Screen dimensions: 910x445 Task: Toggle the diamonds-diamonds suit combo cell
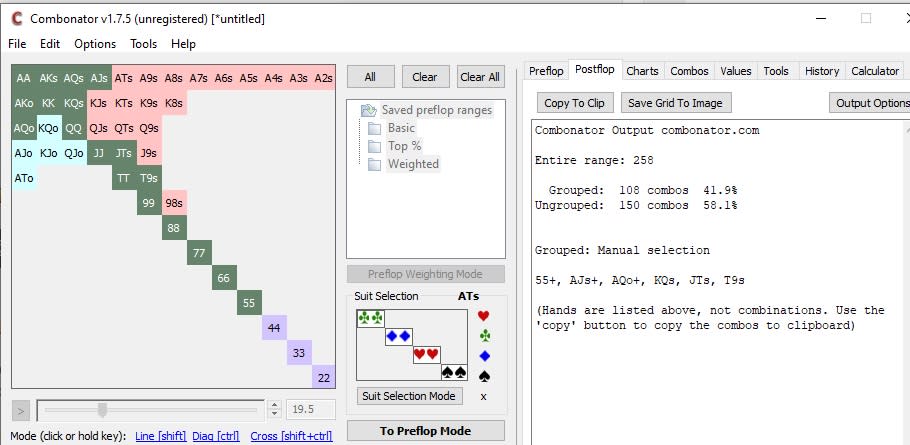[398, 336]
